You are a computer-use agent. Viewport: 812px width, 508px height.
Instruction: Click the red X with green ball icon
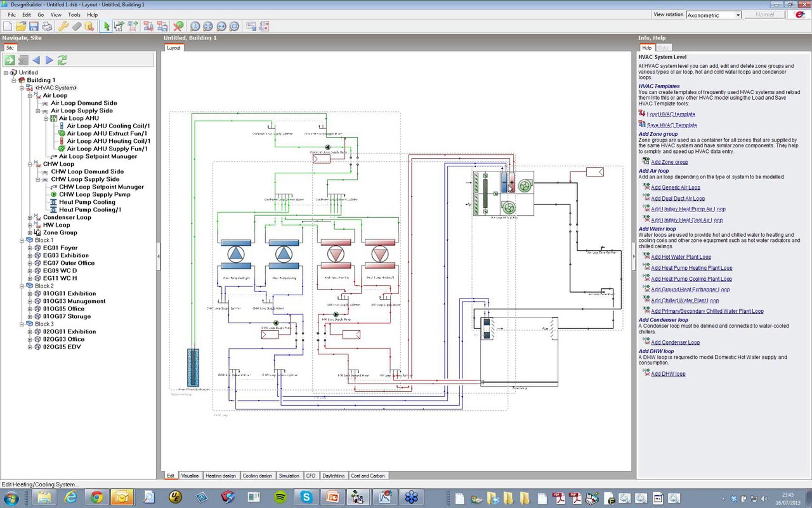(x=178, y=26)
